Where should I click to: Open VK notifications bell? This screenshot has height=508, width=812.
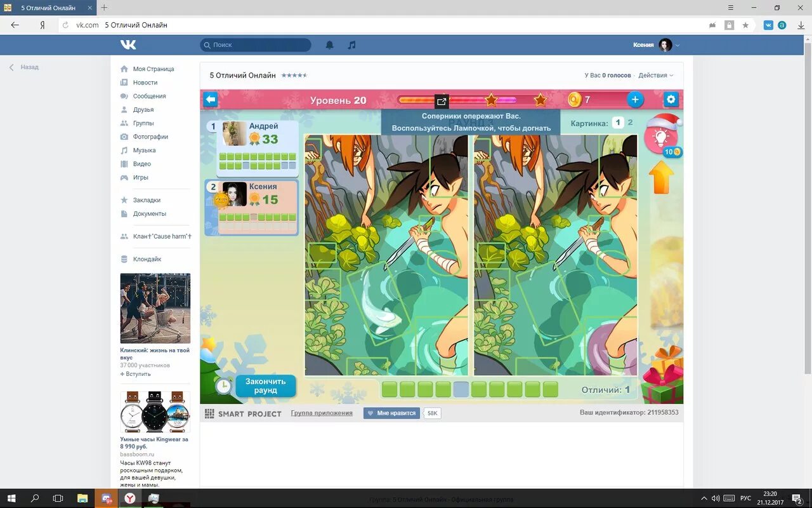pyautogui.click(x=330, y=45)
